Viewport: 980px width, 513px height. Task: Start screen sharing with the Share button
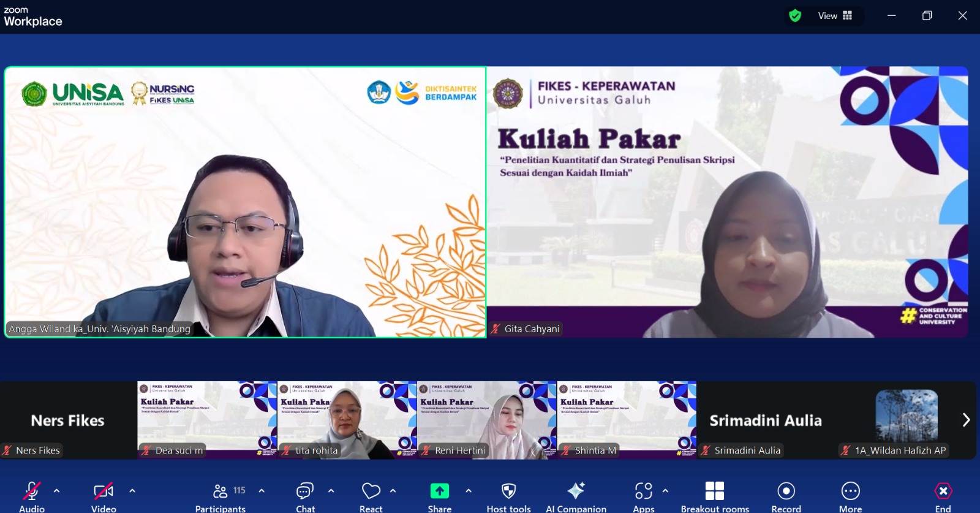(x=439, y=492)
